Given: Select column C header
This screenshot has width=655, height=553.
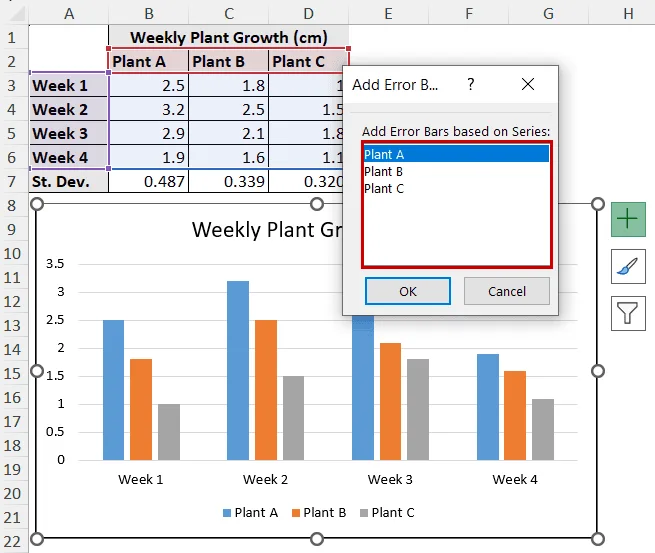Looking at the screenshot, I should (x=229, y=14).
